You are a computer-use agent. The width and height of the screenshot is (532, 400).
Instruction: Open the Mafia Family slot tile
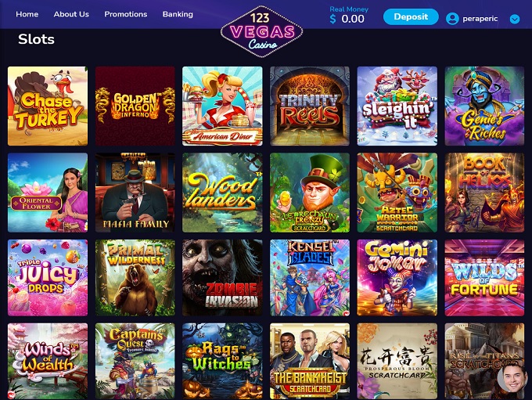135,193
